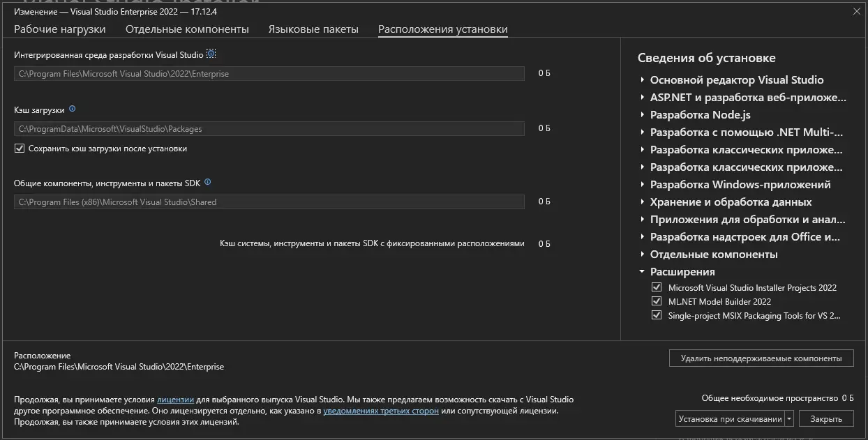Image resolution: width=868 pixels, height=440 pixels.
Task: Switch to Рабочие нагрузки tab
Action: 60,29
